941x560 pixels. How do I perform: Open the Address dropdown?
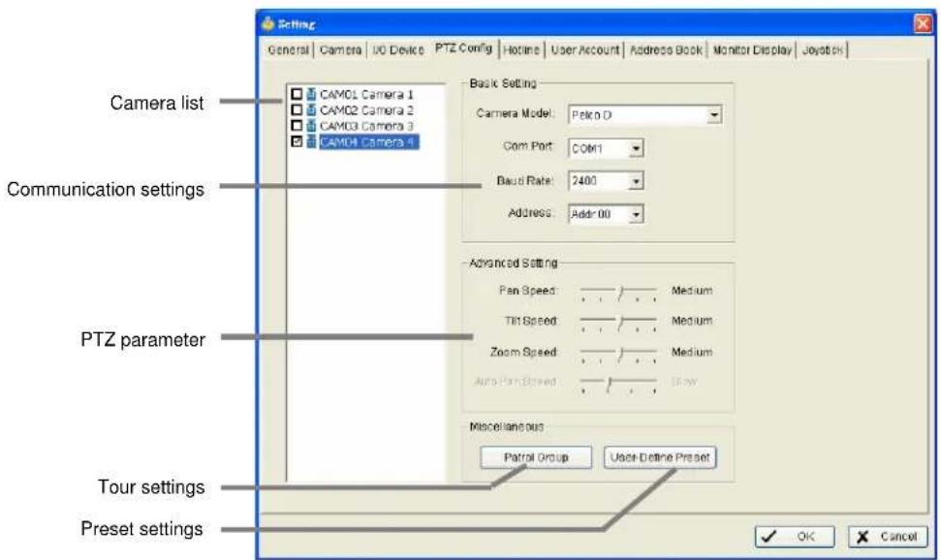pos(636,214)
